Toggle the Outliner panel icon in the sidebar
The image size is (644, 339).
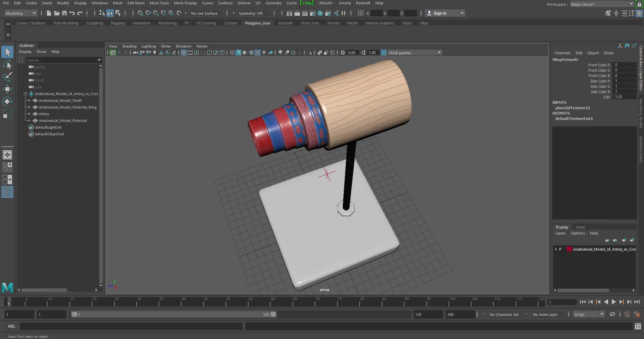coord(7,192)
